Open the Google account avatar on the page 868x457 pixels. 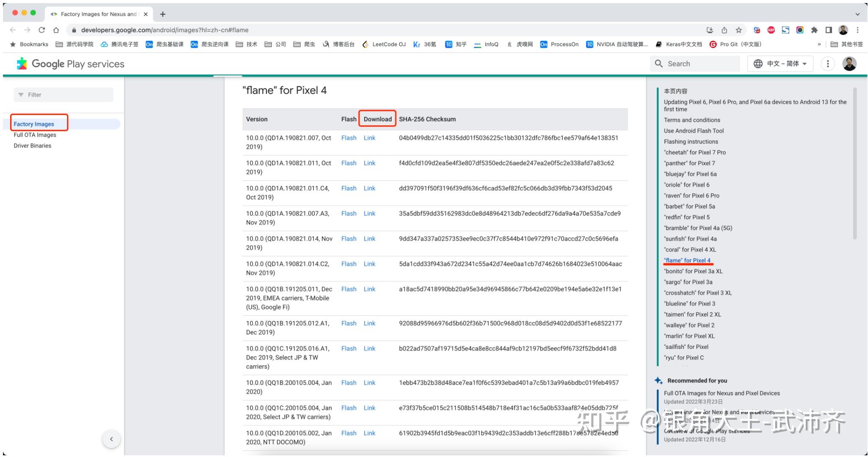(849, 64)
